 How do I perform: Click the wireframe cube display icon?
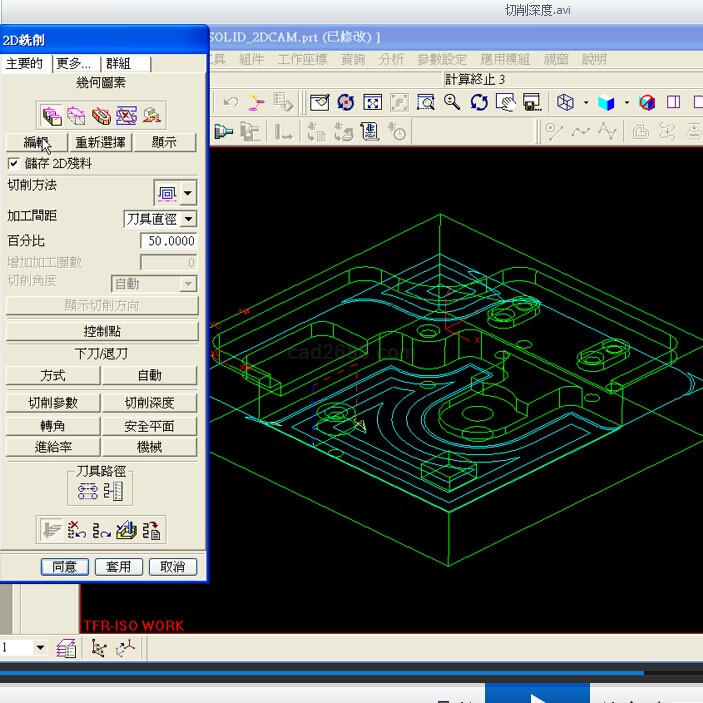566,102
